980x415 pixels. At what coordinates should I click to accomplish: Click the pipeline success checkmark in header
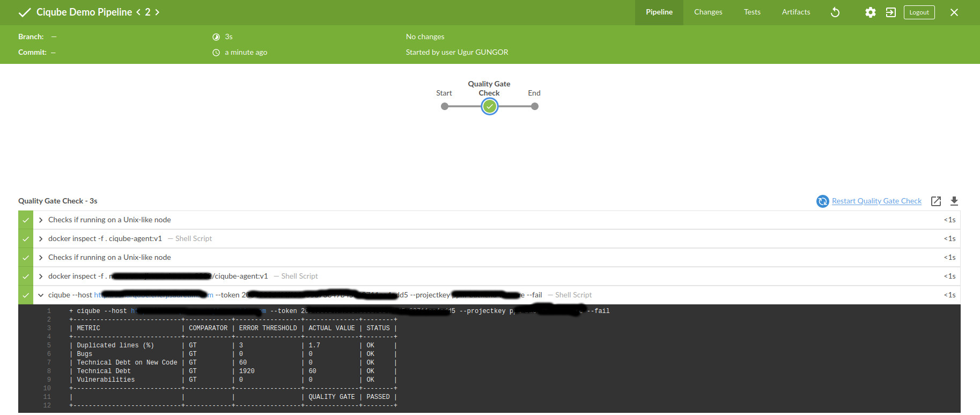(25, 12)
